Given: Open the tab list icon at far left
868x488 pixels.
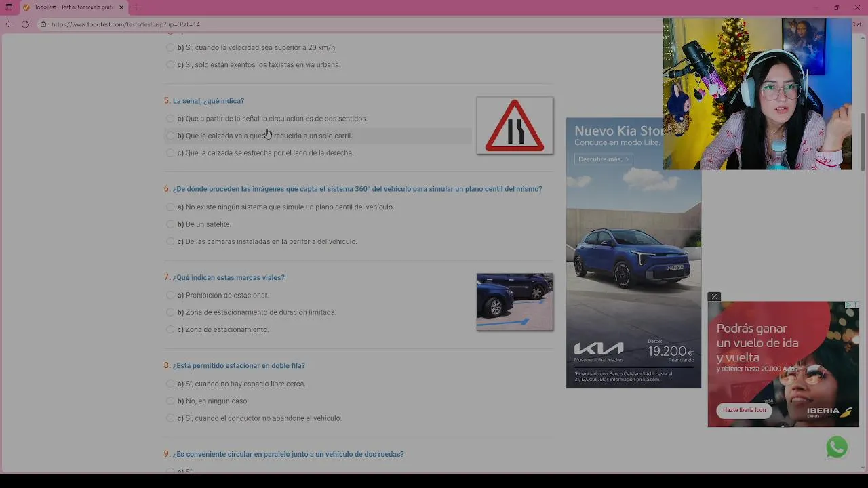Looking at the screenshot, I should pos(9,7).
